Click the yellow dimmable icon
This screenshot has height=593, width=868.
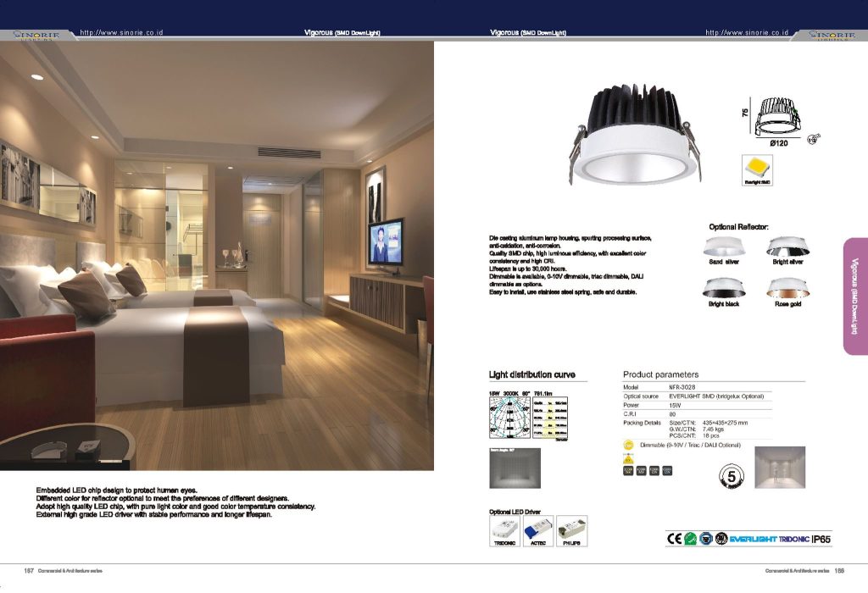pyautogui.click(x=629, y=445)
